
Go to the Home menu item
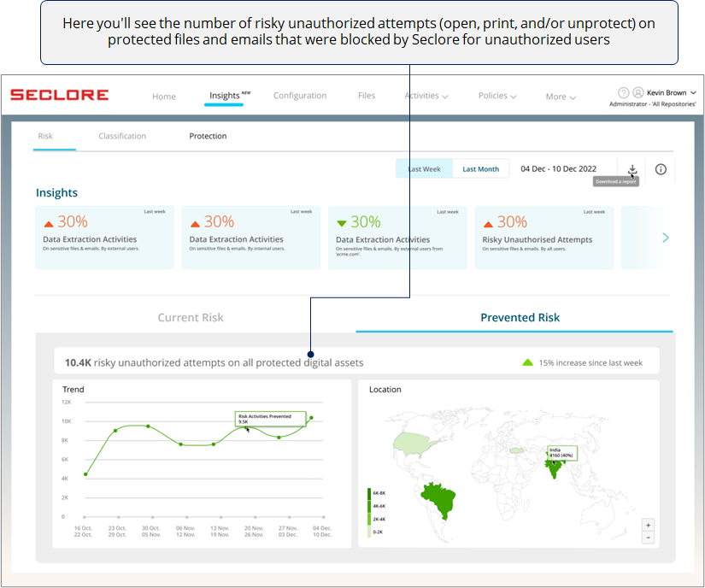164,97
